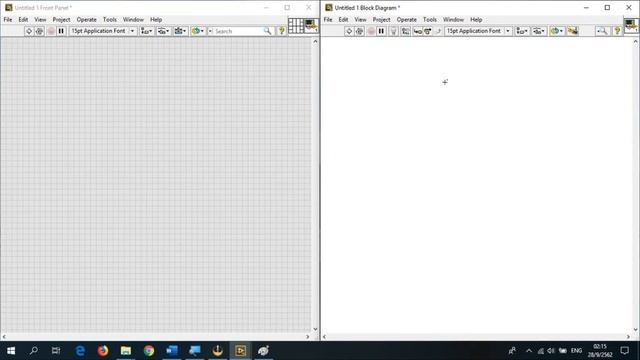This screenshot has width=640, height=360.
Task: Open Tools menu in Front Panel window
Action: [110, 20]
